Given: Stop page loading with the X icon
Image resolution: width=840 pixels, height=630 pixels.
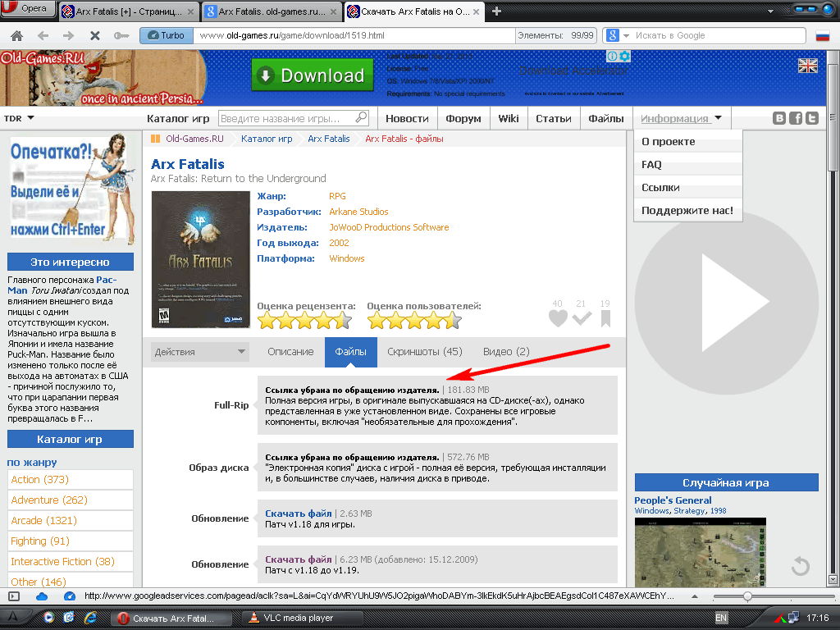Looking at the screenshot, I should coord(95,36).
